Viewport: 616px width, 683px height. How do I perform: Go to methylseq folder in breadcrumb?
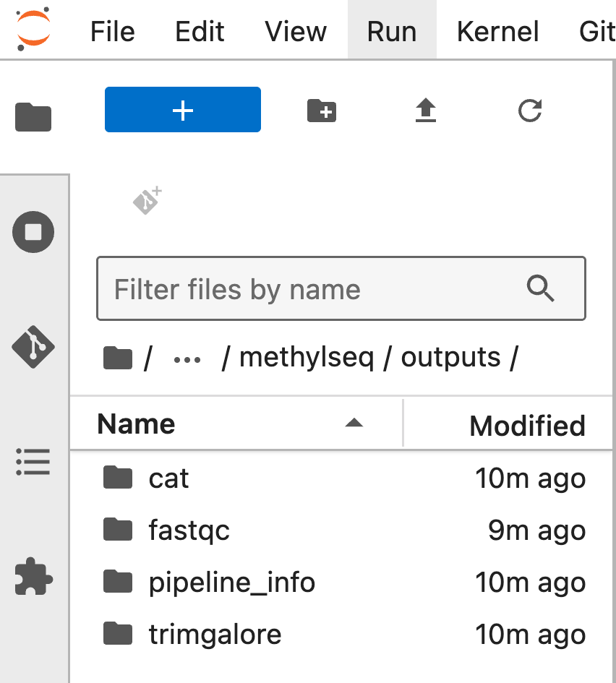(x=307, y=358)
